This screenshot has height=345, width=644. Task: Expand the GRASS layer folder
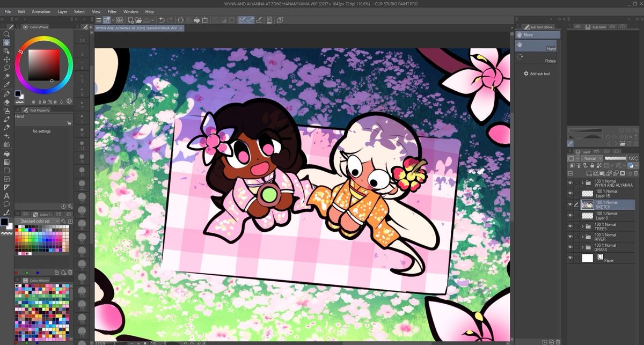tap(583, 247)
